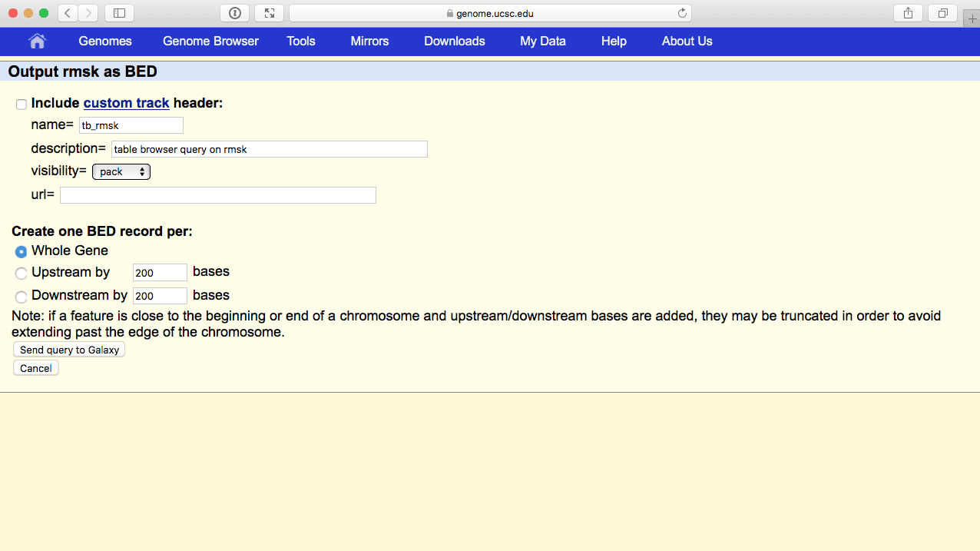Toggle the Safari sidebar icon
This screenshot has height=551, width=980.
coord(119,13)
